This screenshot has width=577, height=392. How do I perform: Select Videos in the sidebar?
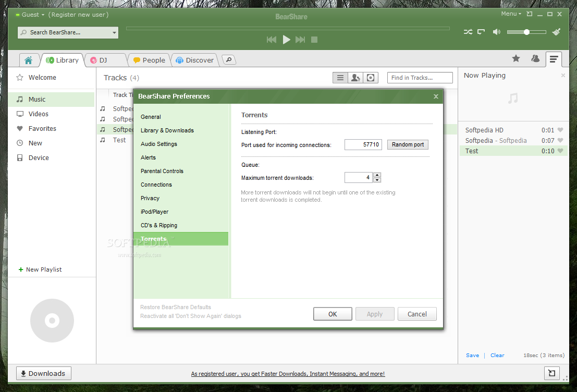point(38,114)
